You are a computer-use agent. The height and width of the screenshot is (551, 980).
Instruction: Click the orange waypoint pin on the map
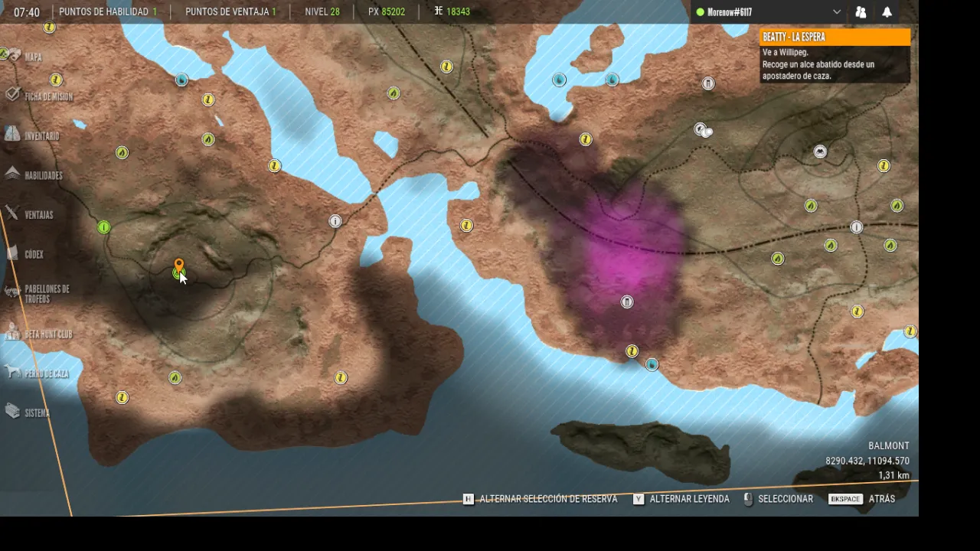pos(179,266)
